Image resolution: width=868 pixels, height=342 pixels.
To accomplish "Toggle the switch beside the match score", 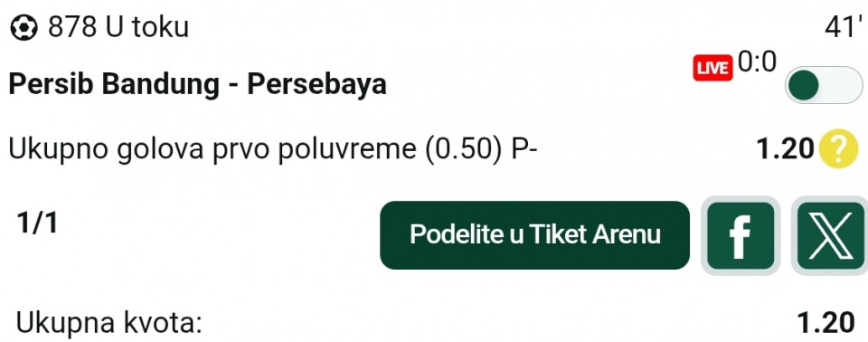I will (824, 85).
